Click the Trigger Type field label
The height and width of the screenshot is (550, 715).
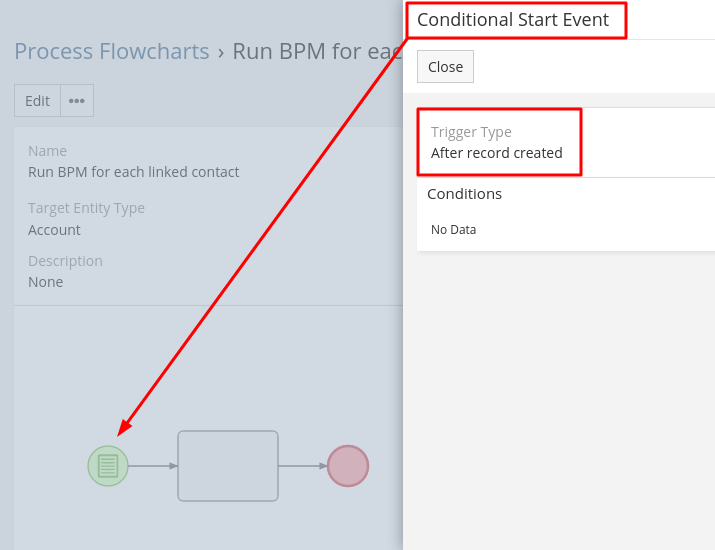click(x=471, y=132)
